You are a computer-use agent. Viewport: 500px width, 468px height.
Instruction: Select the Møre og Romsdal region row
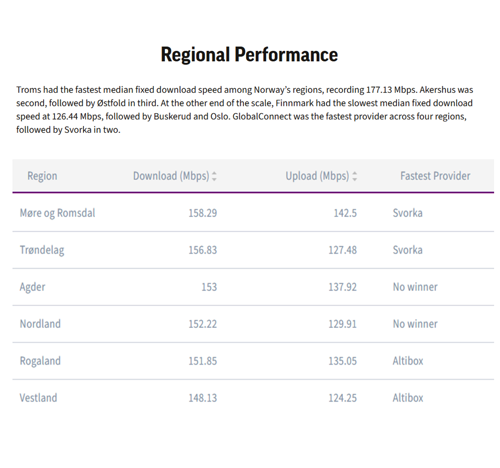253,213
